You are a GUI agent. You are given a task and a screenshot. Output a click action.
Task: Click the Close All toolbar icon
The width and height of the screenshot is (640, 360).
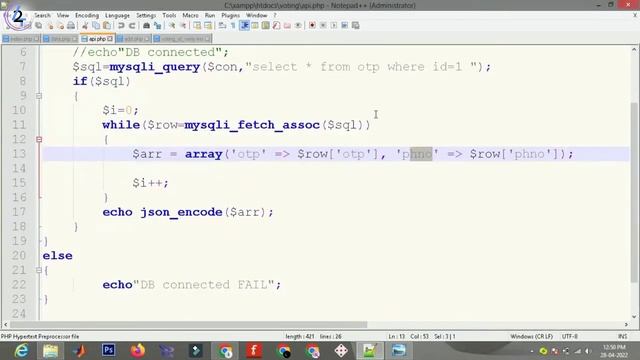tap(60, 26)
